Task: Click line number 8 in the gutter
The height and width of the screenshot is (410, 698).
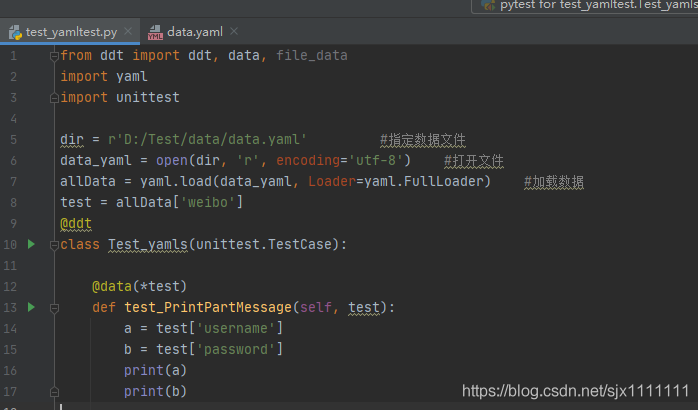Action: [13, 203]
